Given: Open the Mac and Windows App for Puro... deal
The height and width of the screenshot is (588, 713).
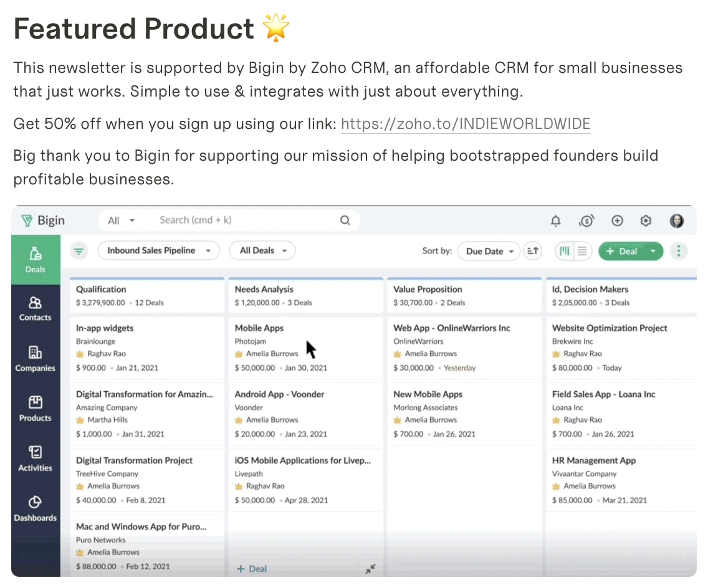Looking at the screenshot, I should pyautogui.click(x=147, y=546).
